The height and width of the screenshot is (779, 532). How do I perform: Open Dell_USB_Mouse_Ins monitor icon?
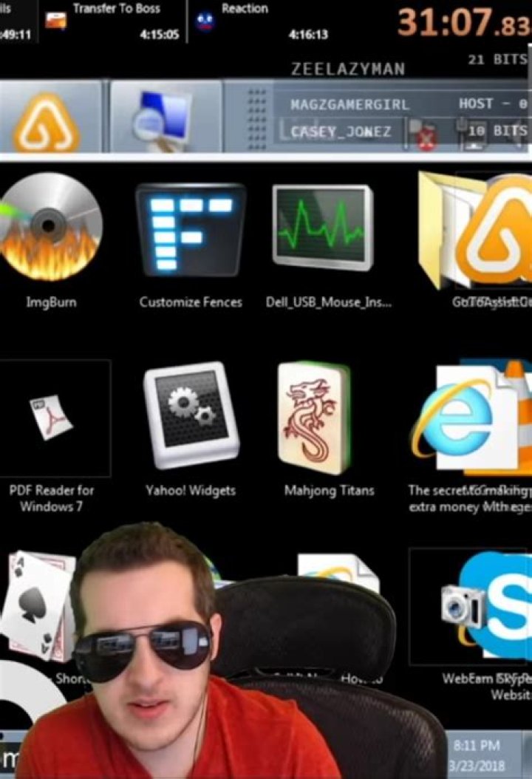[323, 228]
